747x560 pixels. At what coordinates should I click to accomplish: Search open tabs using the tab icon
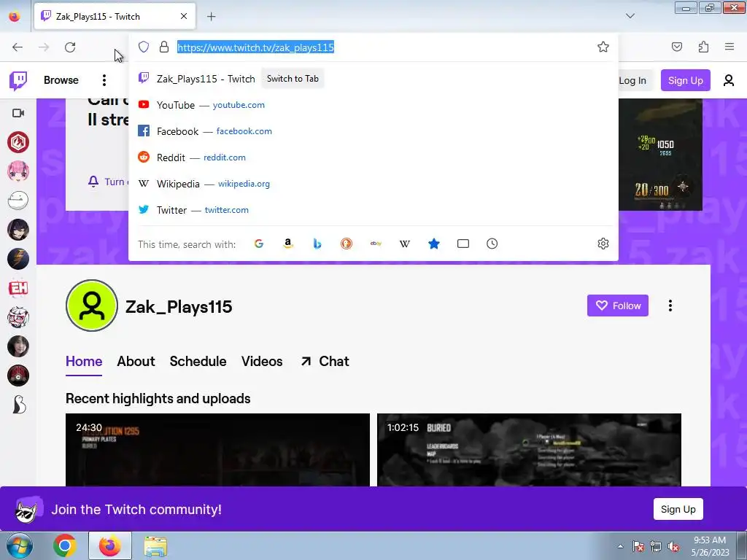click(463, 244)
